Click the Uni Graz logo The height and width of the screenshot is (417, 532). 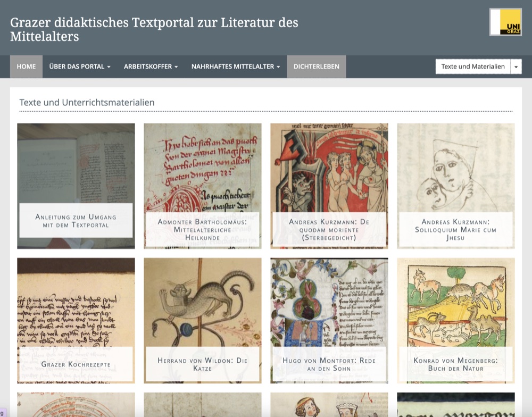click(x=505, y=22)
